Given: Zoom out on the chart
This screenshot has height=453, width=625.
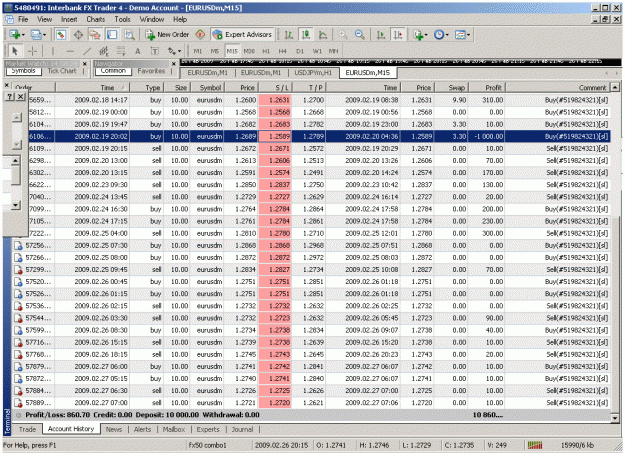Looking at the screenshot, I should point(360,35).
